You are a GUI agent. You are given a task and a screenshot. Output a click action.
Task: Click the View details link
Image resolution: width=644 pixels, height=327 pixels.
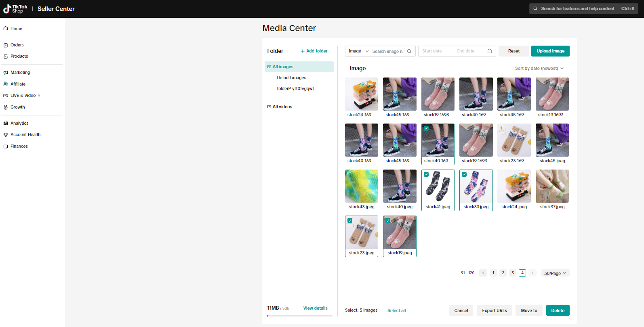point(315,308)
